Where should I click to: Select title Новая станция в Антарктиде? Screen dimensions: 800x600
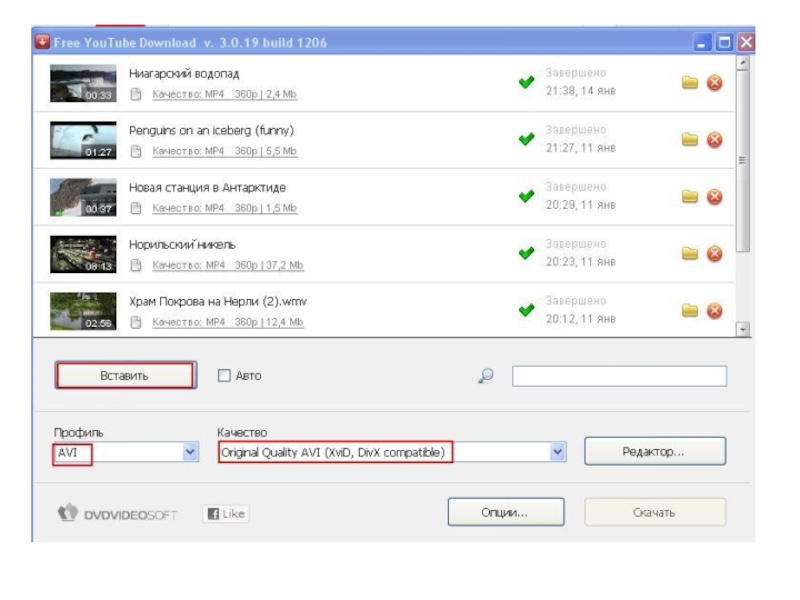[x=207, y=188]
